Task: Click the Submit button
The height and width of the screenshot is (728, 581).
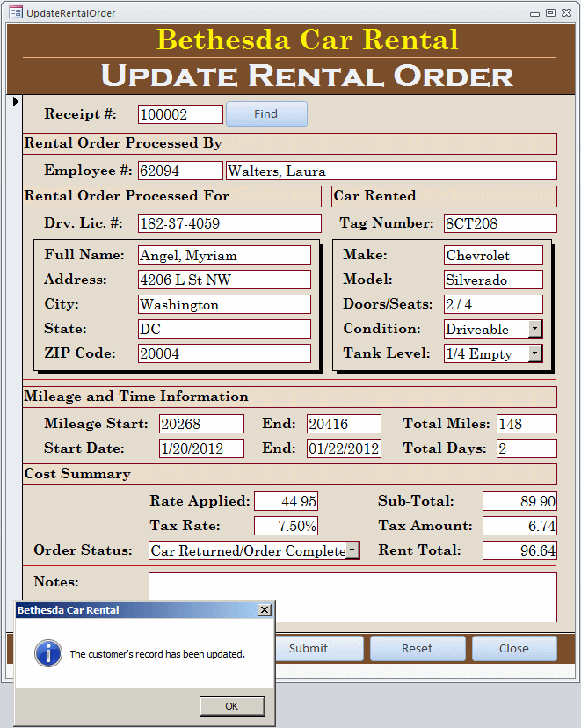Action: point(319,648)
